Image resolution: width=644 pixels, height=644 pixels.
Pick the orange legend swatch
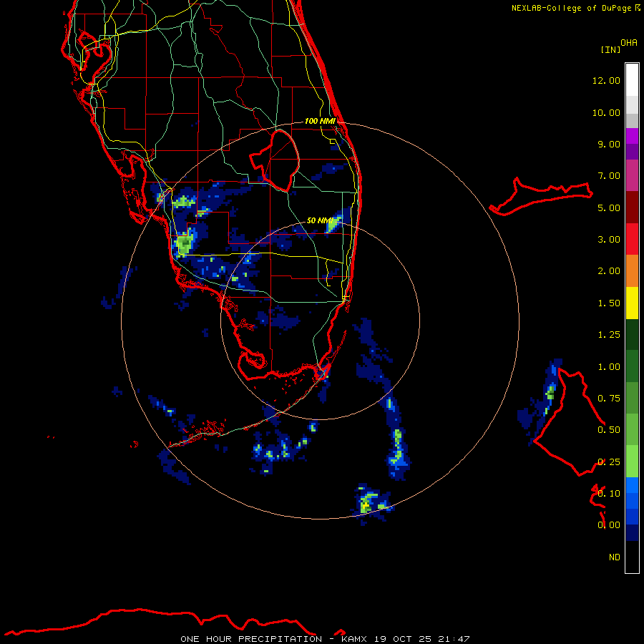click(632, 271)
